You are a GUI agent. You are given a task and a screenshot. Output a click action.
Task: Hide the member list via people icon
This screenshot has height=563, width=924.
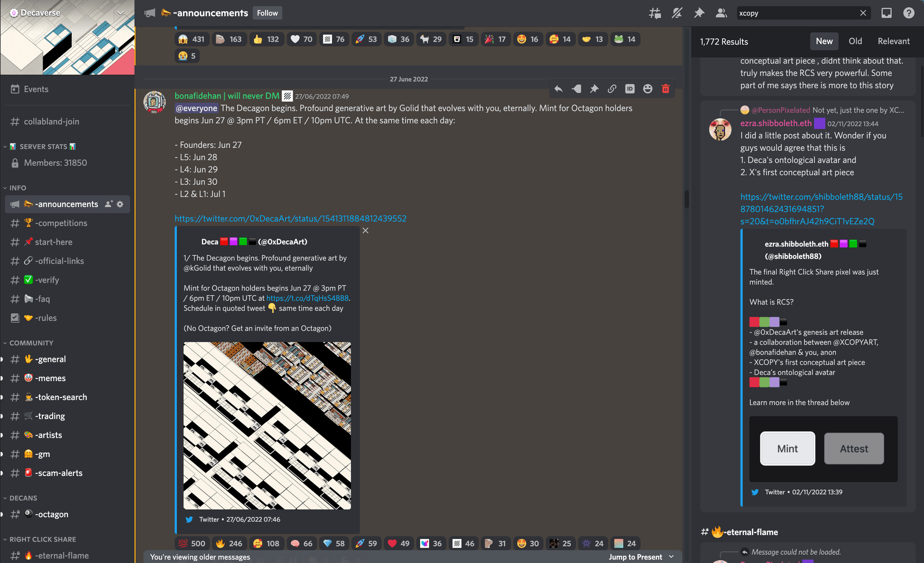(721, 13)
